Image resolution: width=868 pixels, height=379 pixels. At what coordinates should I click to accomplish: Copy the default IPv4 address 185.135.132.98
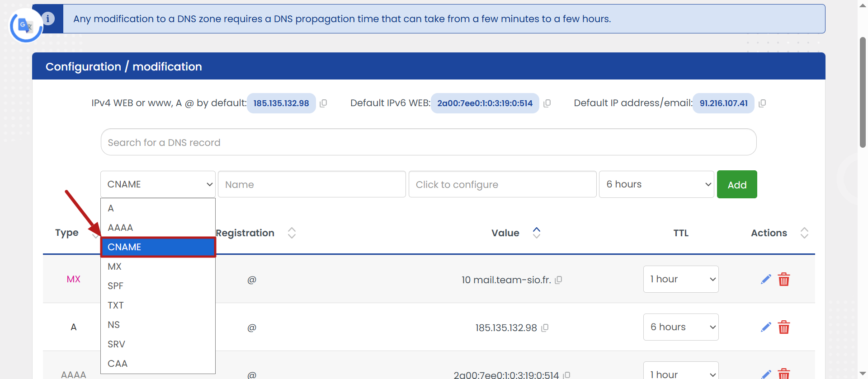point(323,103)
